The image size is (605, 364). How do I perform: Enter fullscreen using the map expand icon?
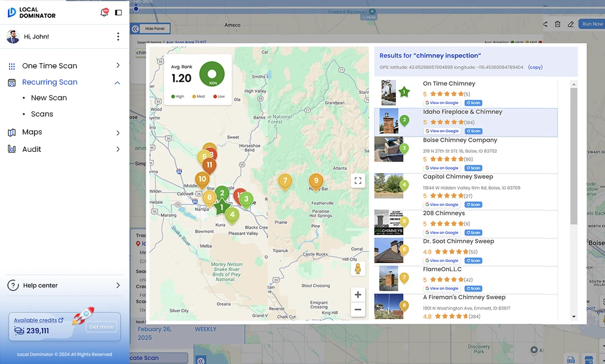pyautogui.click(x=358, y=180)
